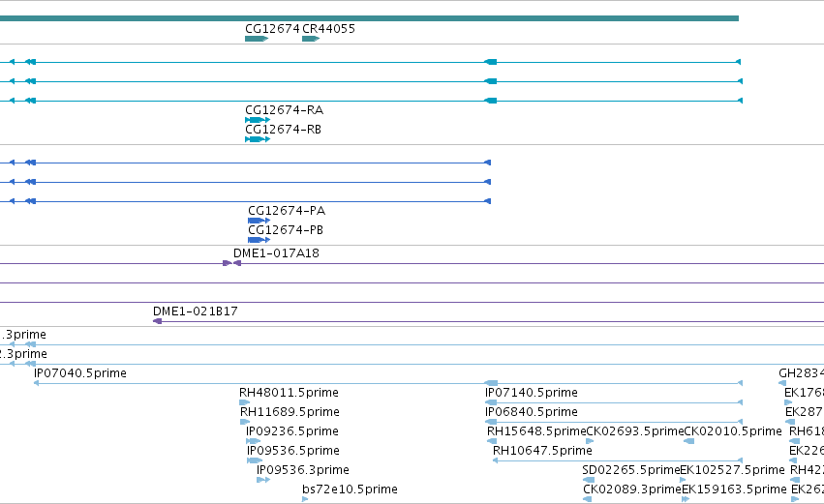This screenshot has width=824, height=504.
Task: Click the DME1-021B17 purple arrowhead
Action: click(x=157, y=321)
